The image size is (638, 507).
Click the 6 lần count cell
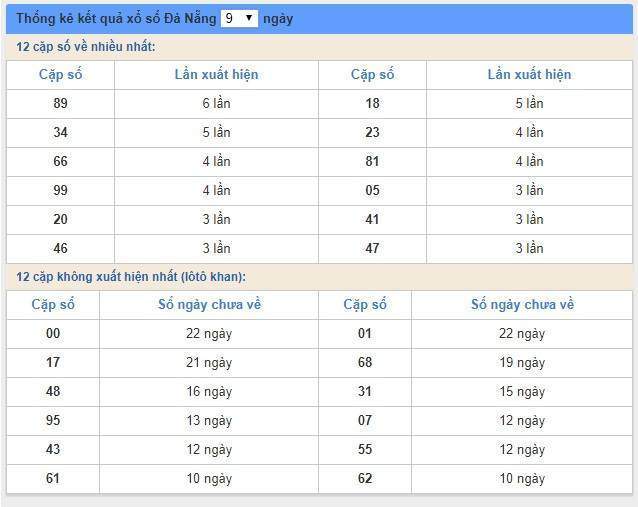pos(216,104)
